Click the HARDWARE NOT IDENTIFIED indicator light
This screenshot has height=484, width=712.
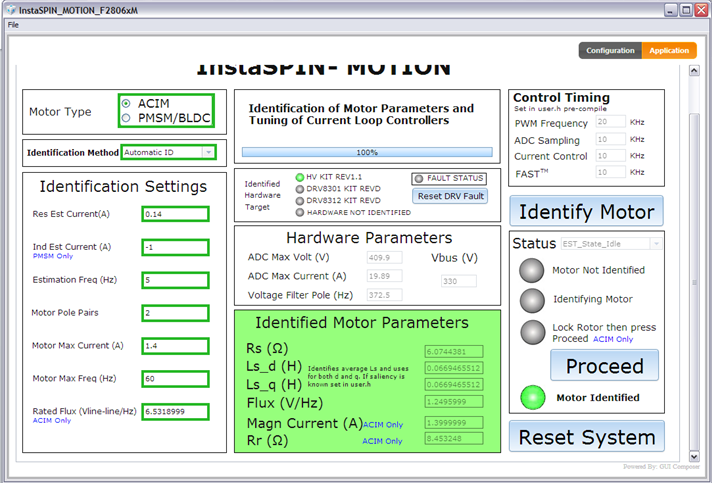coord(300,212)
